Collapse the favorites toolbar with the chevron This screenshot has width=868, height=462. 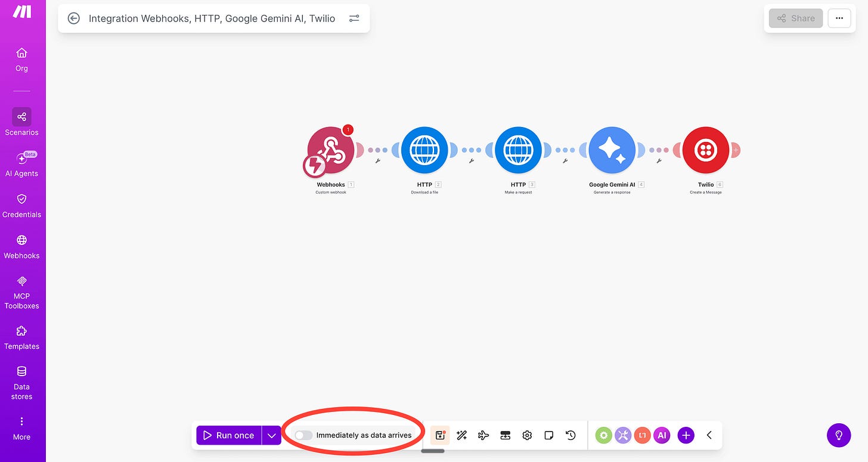[x=709, y=435]
